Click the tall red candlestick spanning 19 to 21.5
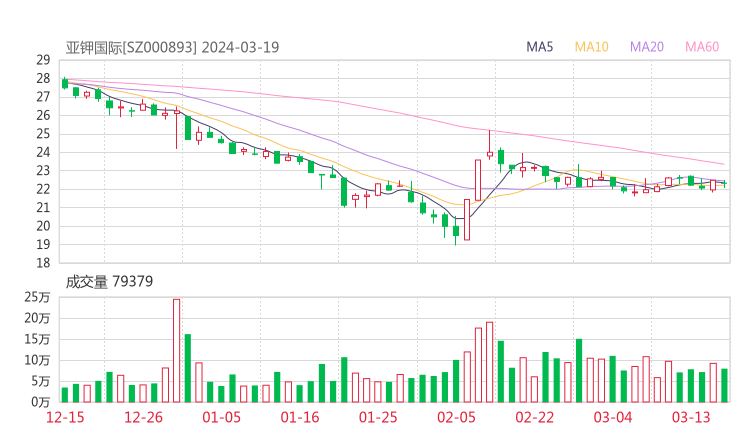Viewport: 740px width, 440px height. click(467, 220)
